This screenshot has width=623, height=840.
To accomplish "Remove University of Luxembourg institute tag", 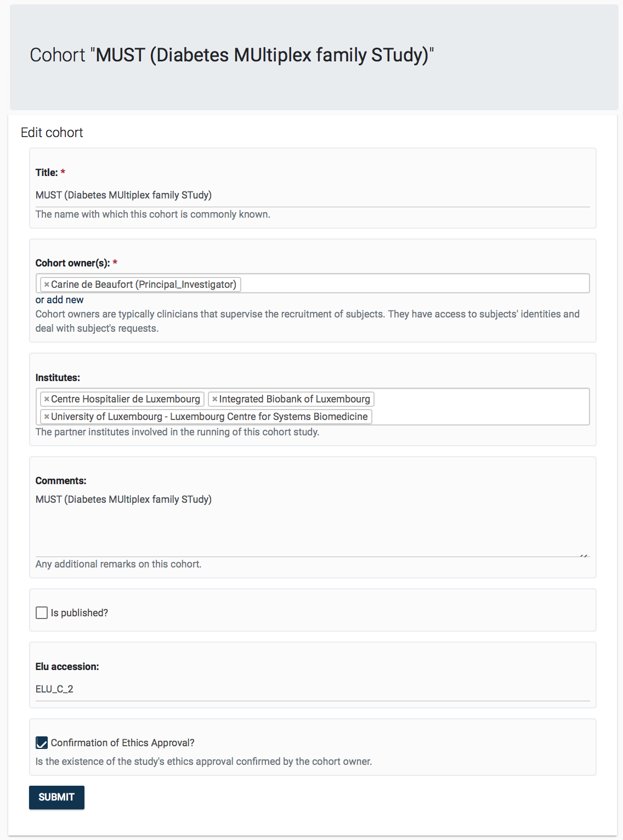I will (47, 417).
